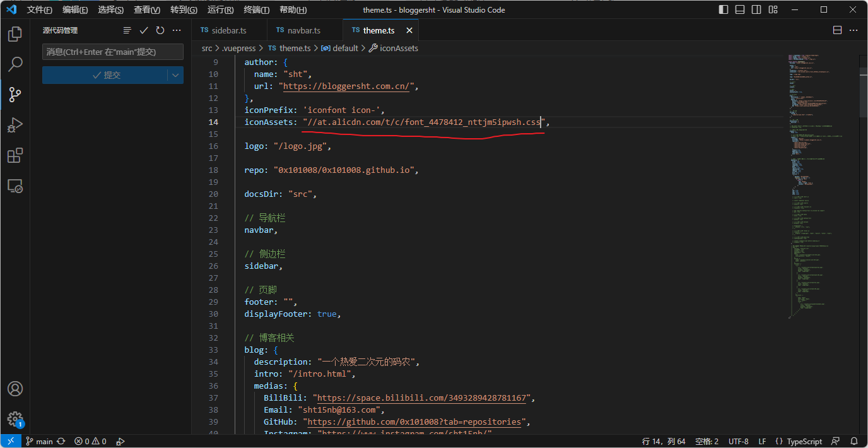868x448 pixels.
Task: Toggle the secondary sidebar layout button
Action: pyautogui.click(x=756, y=9)
